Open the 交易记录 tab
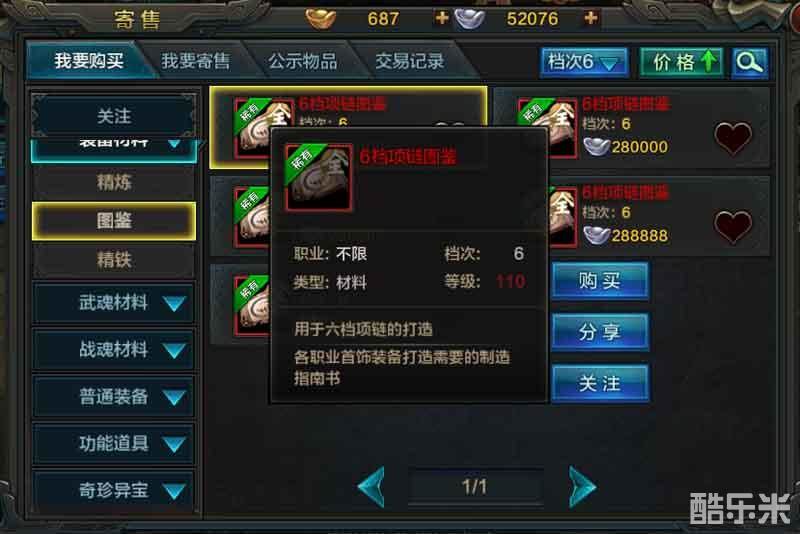800x534 pixels. [x=410, y=61]
